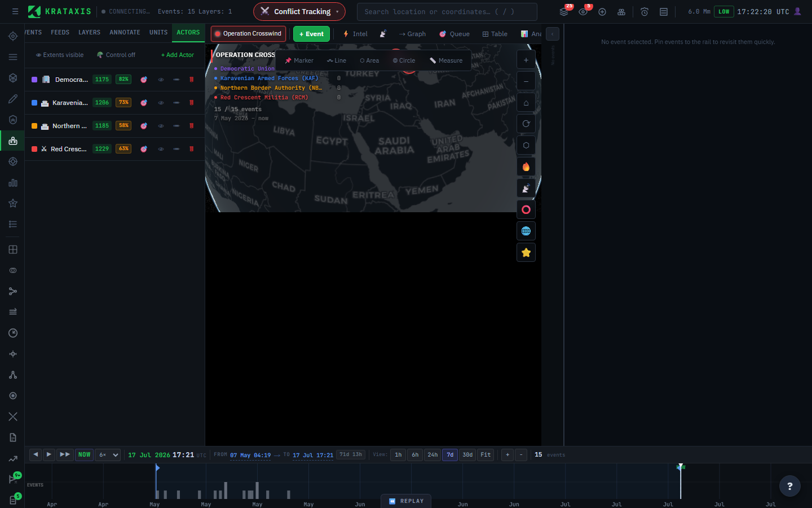Click the circled plus icon in top bar
The height and width of the screenshot is (508, 812).
tap(602, 11)
